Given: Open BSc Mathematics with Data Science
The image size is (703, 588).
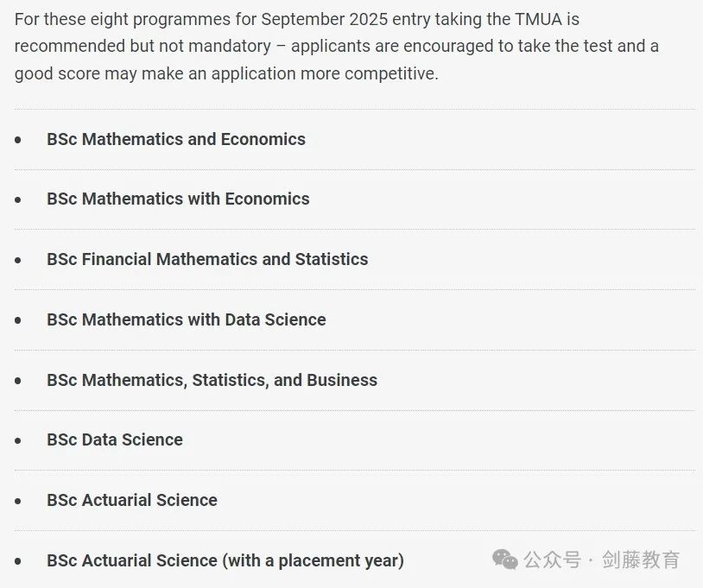Looking at the screenshot, I should coord(187,320).
